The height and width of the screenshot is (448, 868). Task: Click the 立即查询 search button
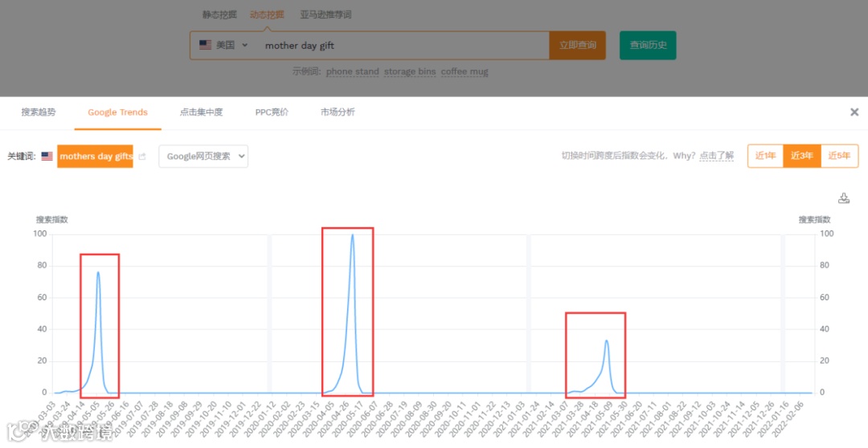577,45
